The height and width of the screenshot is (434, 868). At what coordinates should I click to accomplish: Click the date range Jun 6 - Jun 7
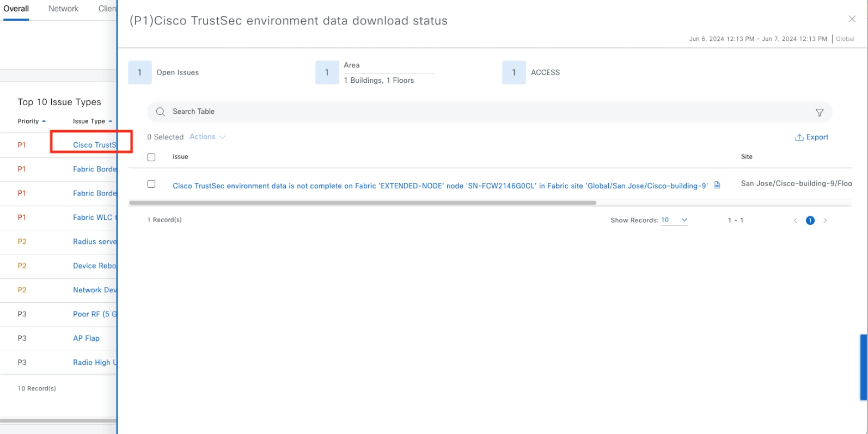click(x=758, y=39)
